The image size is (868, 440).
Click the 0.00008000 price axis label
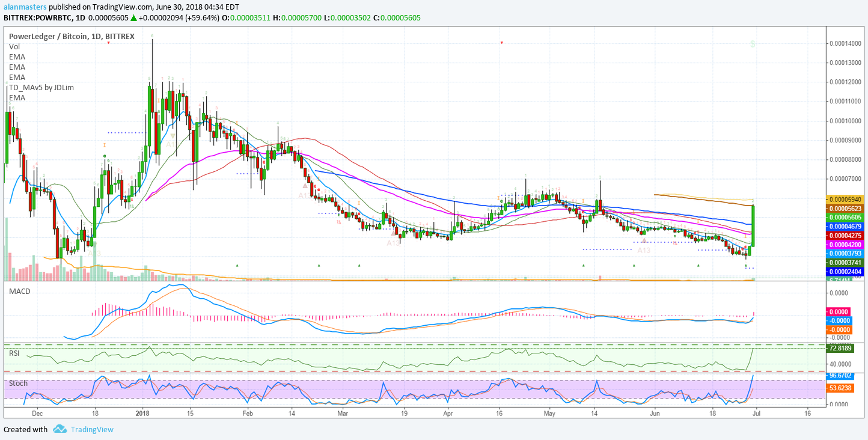(846, 159)
